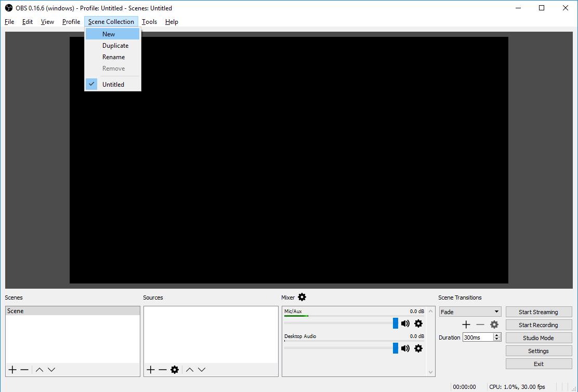Close the Scene Collection menu header
This screenshot has width=578, height=392.
pos(111,22)
